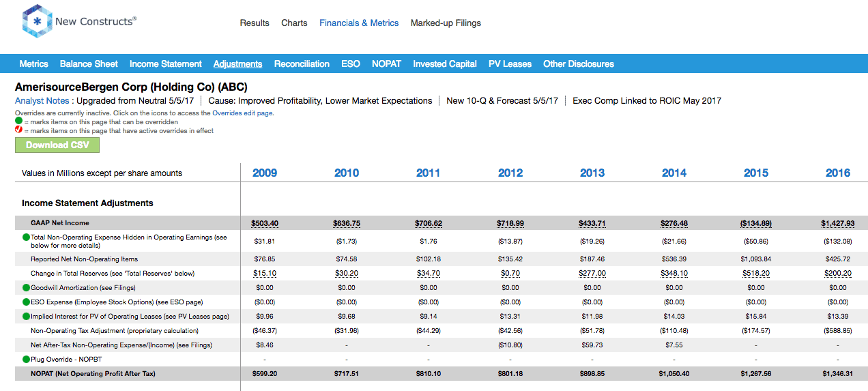
Task: Click override icon beside Plug Override - NOPBT
Action: pos(26,359)
